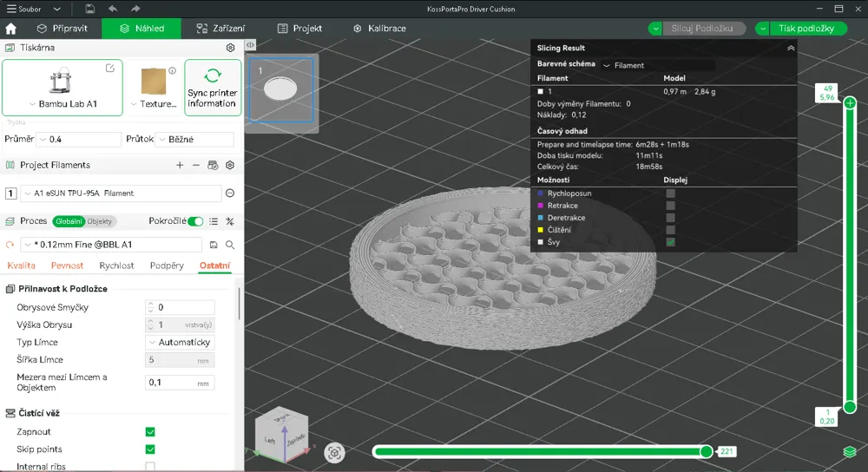Screen dimensions: 868x472
Task: Open the Kvalita settings tab
Action: [x=21, y=265]
